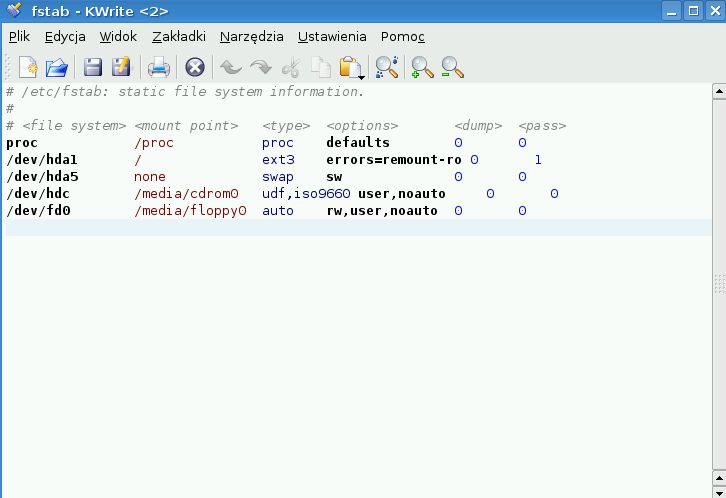
Task: Print the document using the printer icon
Action: (x=158, y=67)
